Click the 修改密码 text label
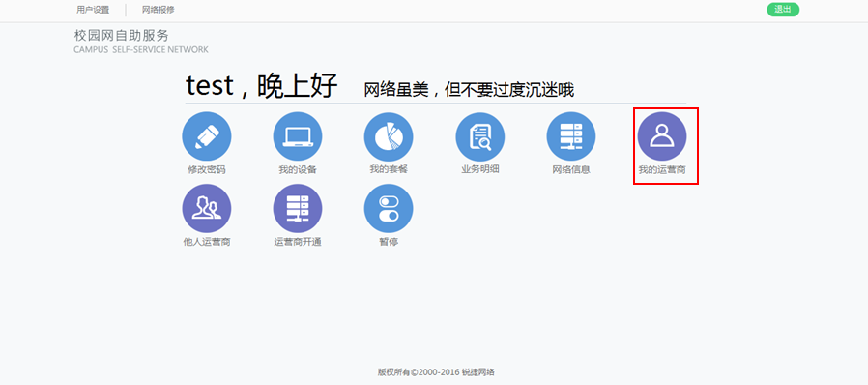868x385 pixels. [207, 170]
